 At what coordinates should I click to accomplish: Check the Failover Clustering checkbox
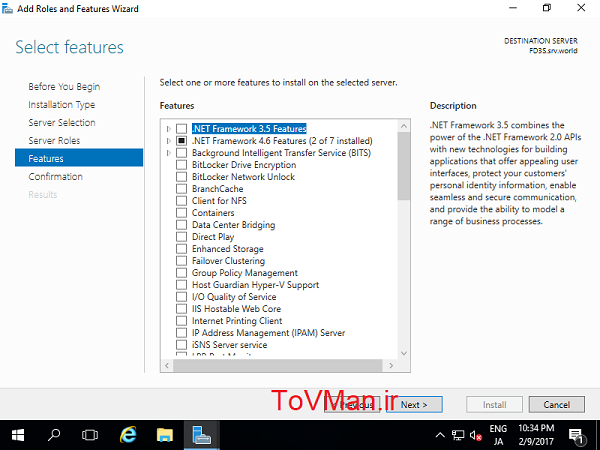(x=181, y=261)
